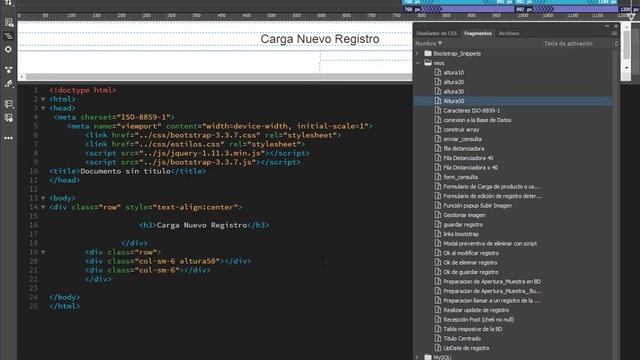Screen dimensions: 640x360
Task: Click the apply comment icon in toolbar
Action: point(9,104)
